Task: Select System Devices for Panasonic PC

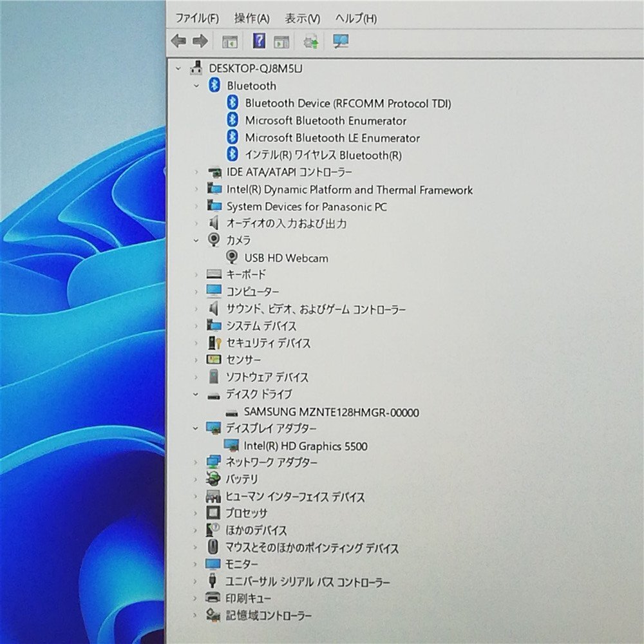Action: (307, 207)
